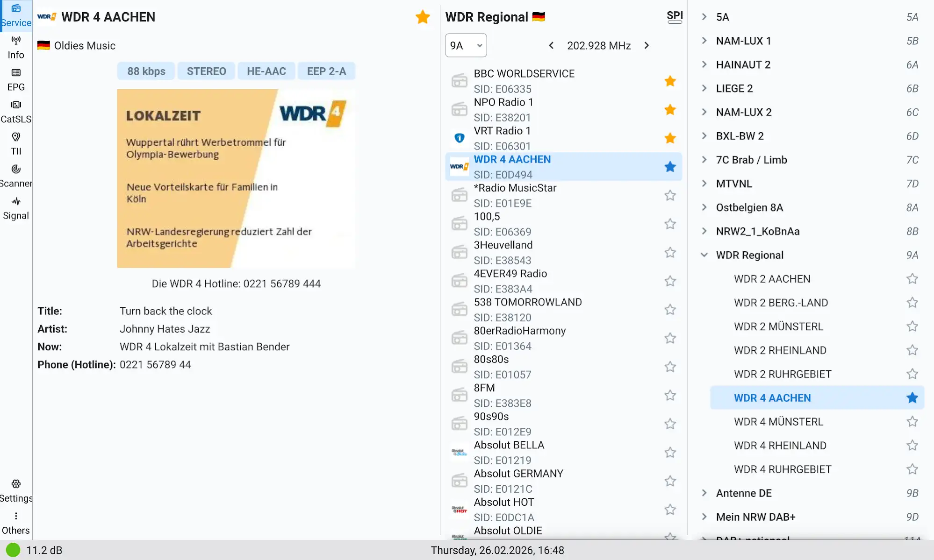Collapse the WDR Regional ensemble
934x560 pixels.
704,255
